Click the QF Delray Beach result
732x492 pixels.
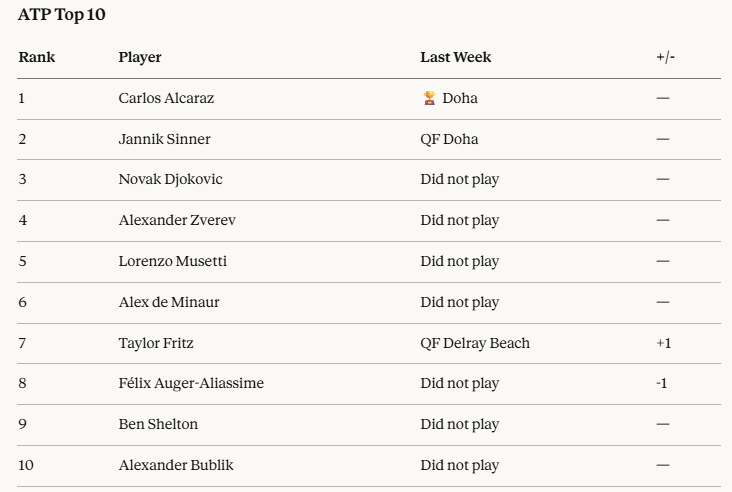tap(475, 343)
